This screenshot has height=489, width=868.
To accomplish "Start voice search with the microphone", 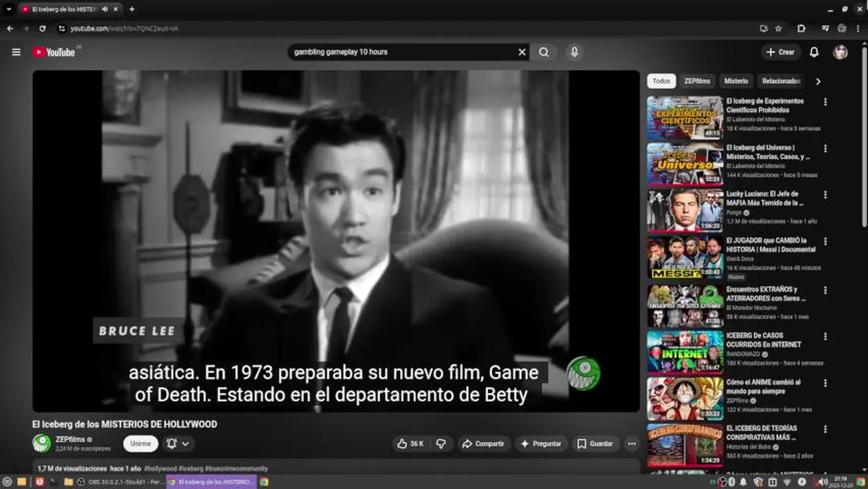I will click(x=575, y=52).
